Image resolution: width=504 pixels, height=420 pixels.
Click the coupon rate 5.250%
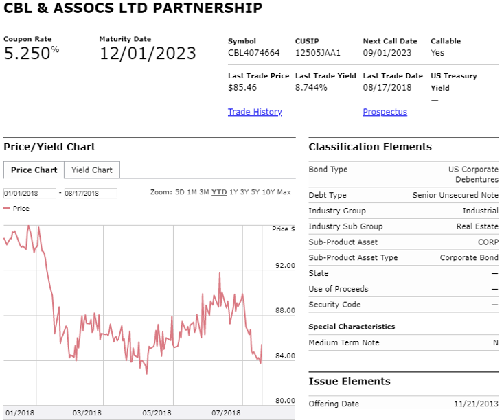32,53
